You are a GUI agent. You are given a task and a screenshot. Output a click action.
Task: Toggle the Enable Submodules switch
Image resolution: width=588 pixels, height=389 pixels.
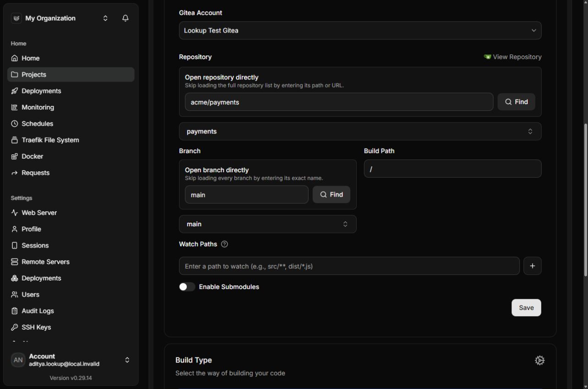pyautogui.click(x=187, y=287)
